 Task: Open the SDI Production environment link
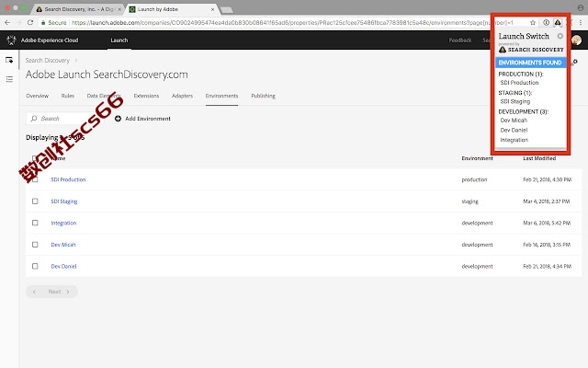[x=68, y=179]
